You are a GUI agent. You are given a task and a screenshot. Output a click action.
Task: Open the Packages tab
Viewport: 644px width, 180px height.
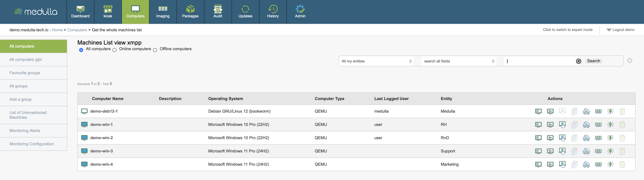pos(190,12)
